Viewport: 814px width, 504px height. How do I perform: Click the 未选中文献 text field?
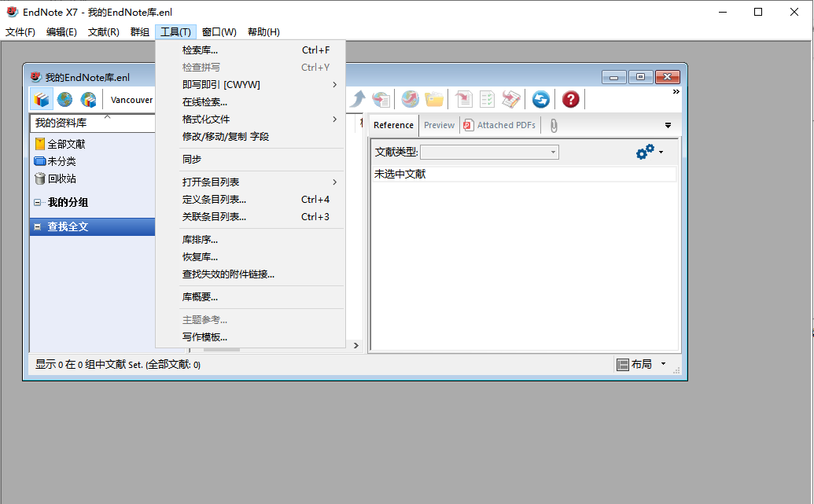point(525,175)
